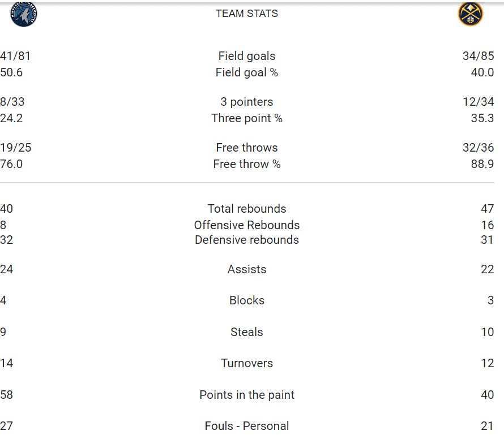This screenshot has width=504, height=439.
Task: Select the Field goals label
Action: (247, 56)
